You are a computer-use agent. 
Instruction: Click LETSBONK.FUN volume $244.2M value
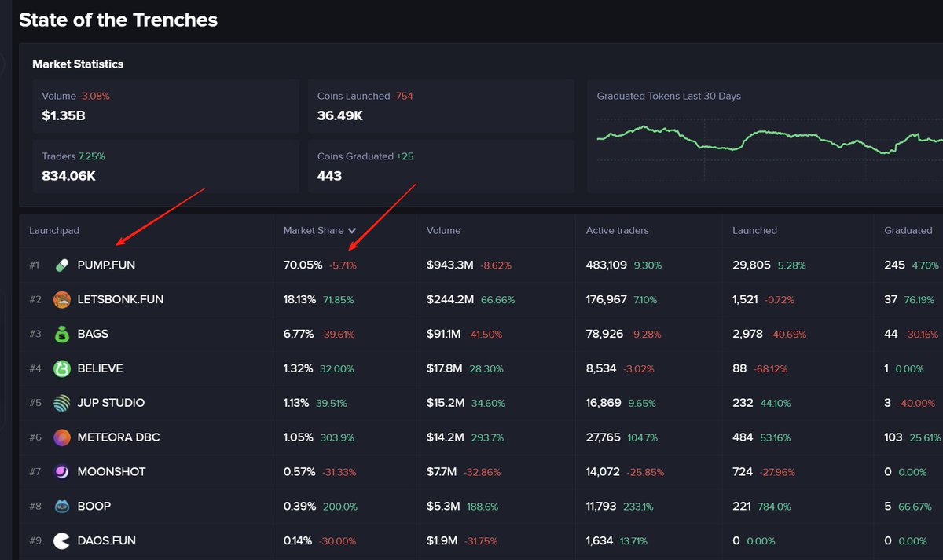pos(450,300)
